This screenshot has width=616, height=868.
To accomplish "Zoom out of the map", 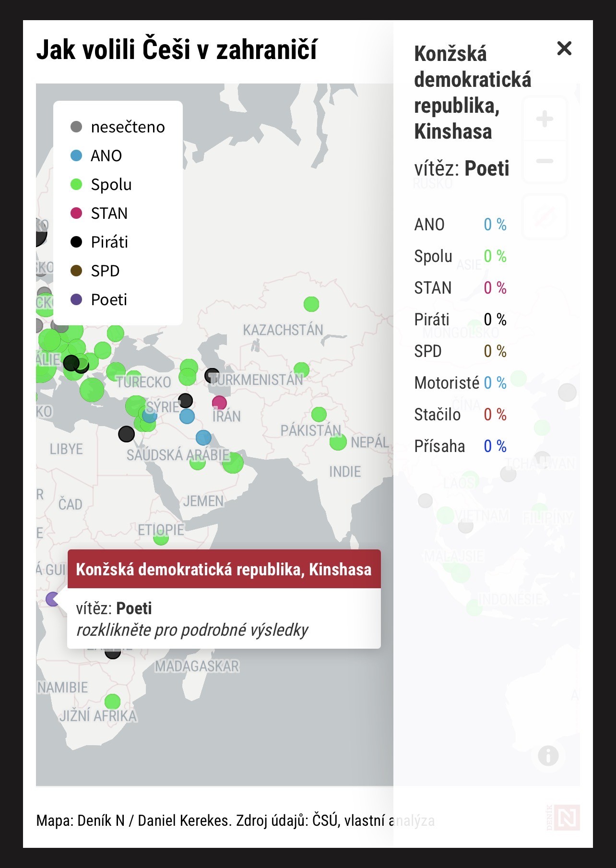I will [545, 161].
